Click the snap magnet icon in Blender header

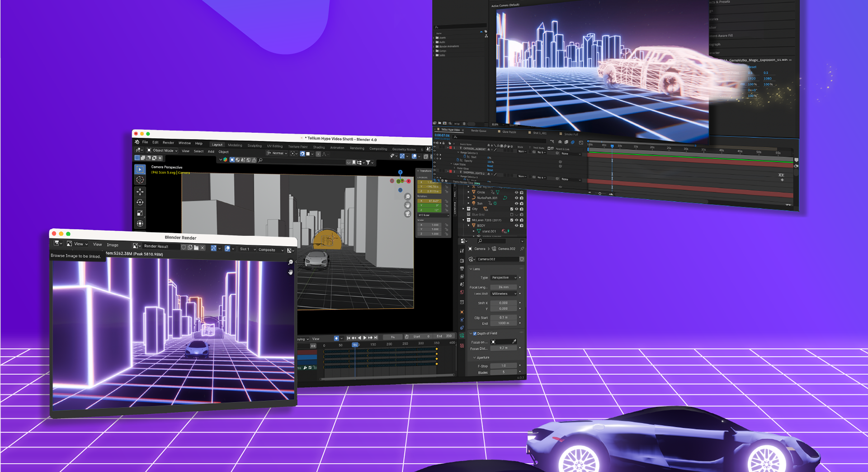coord(302,154)
